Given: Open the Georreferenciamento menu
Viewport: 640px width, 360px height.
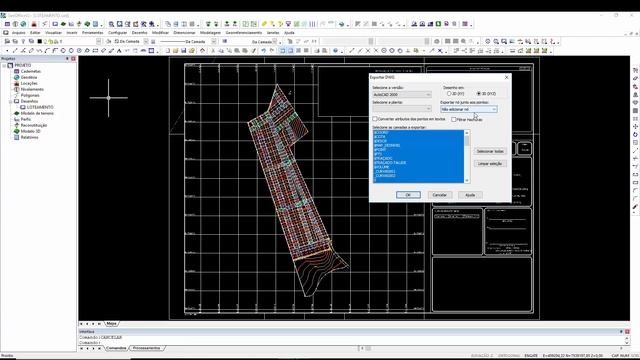Looking at the screenshot, I should pos(244,33).
